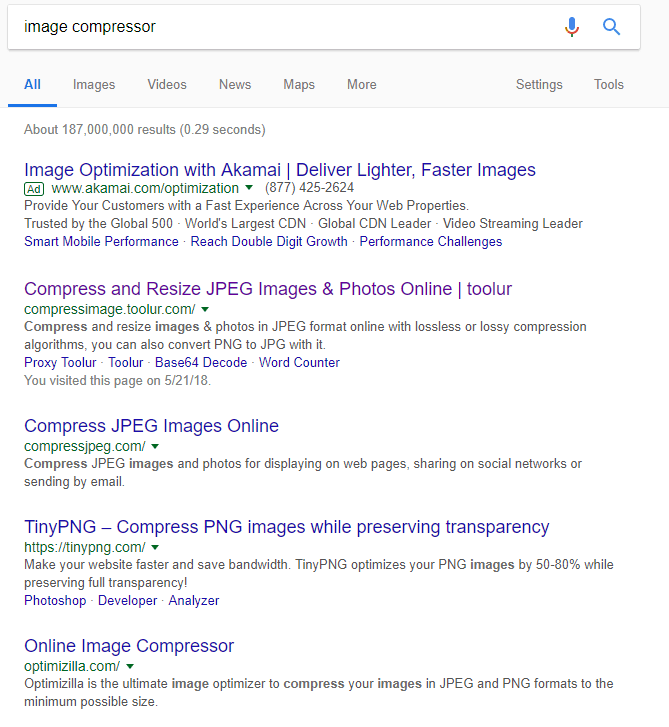Open the search Tools option
The image size is (669, 727).
click(x=609, y=84)
